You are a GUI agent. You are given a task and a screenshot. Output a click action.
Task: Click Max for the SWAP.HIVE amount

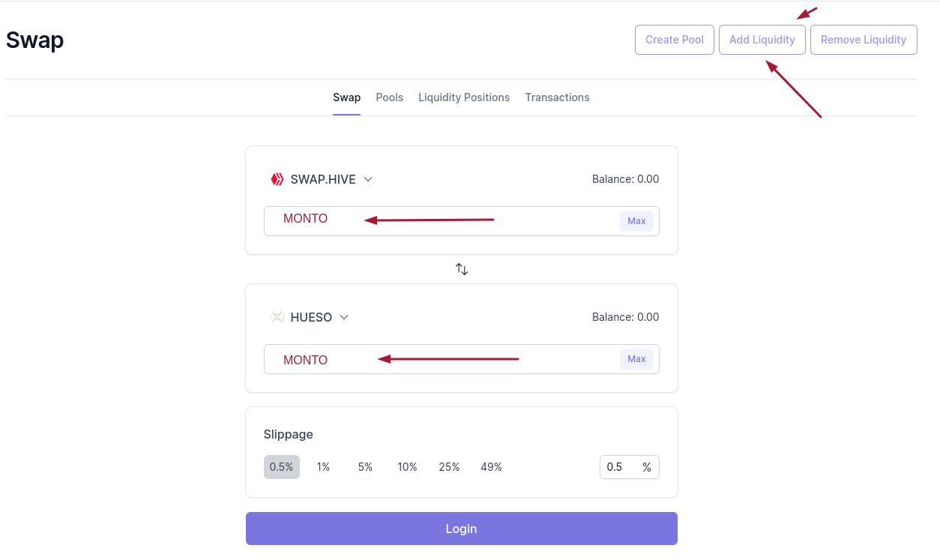coord(636,221)
